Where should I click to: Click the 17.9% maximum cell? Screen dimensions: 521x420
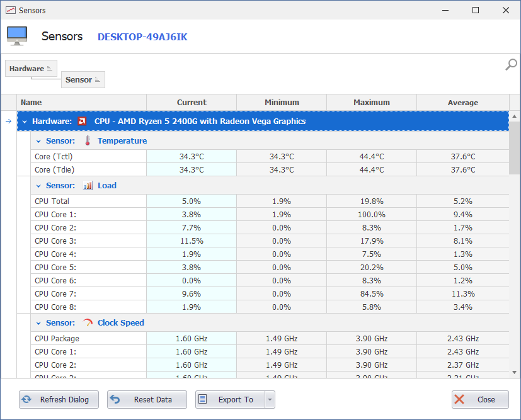click(x=372, y=241)
